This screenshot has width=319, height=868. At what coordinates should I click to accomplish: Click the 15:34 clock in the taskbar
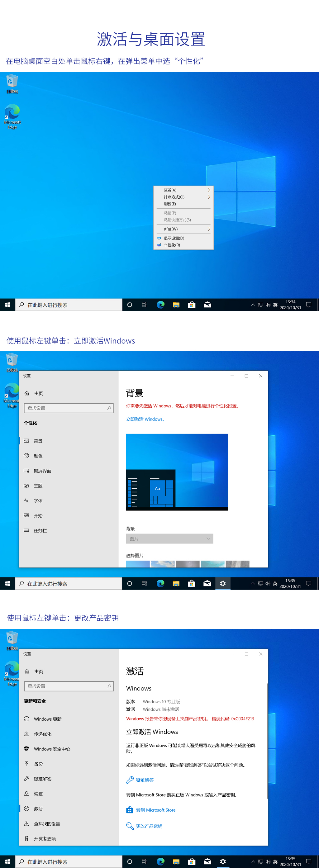click(290, 305)
